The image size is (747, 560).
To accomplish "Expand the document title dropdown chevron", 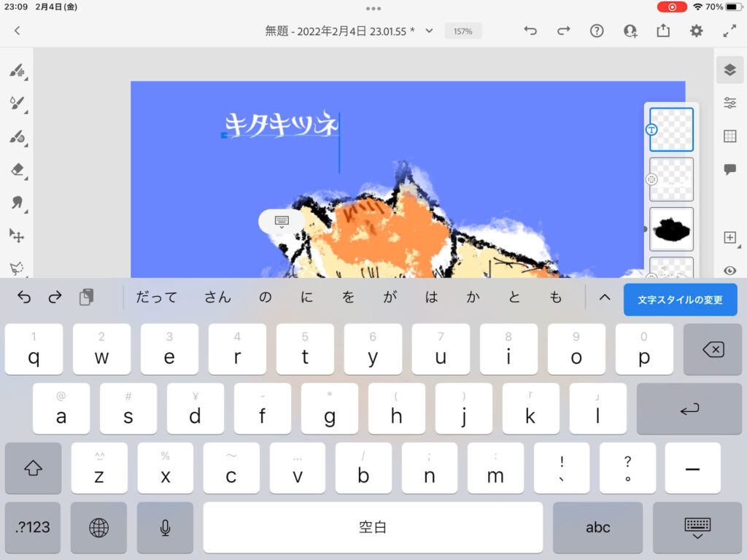I will coord(429,31).
